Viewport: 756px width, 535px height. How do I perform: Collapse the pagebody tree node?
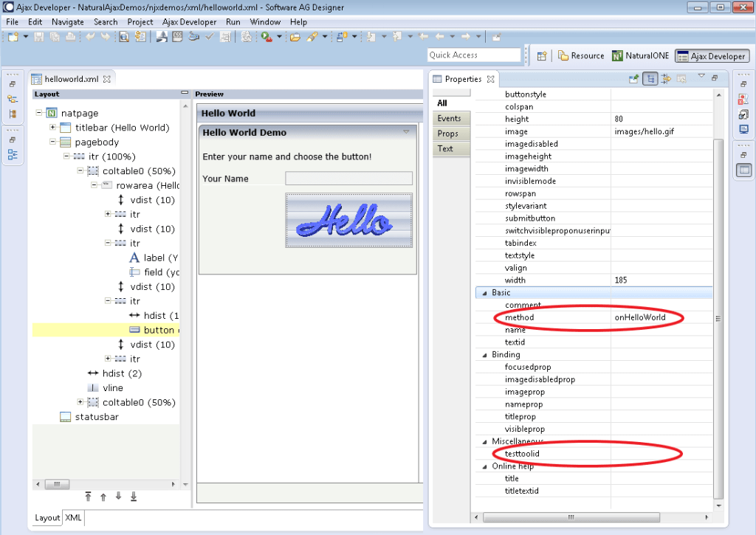click(x=53, y=142)
